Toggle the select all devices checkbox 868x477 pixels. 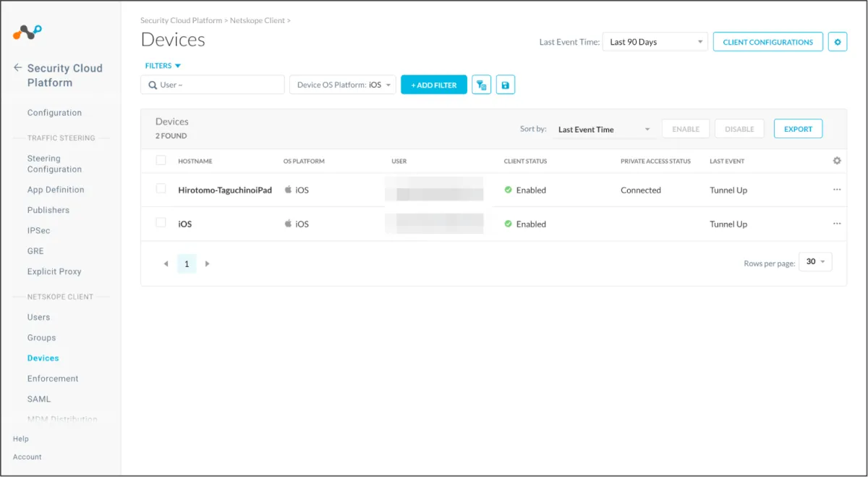click(x=161, y=161)
